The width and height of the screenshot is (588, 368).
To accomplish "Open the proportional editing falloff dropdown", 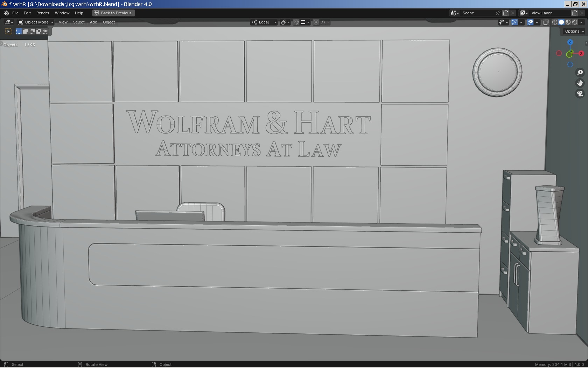I will click(x=325, y=22).
